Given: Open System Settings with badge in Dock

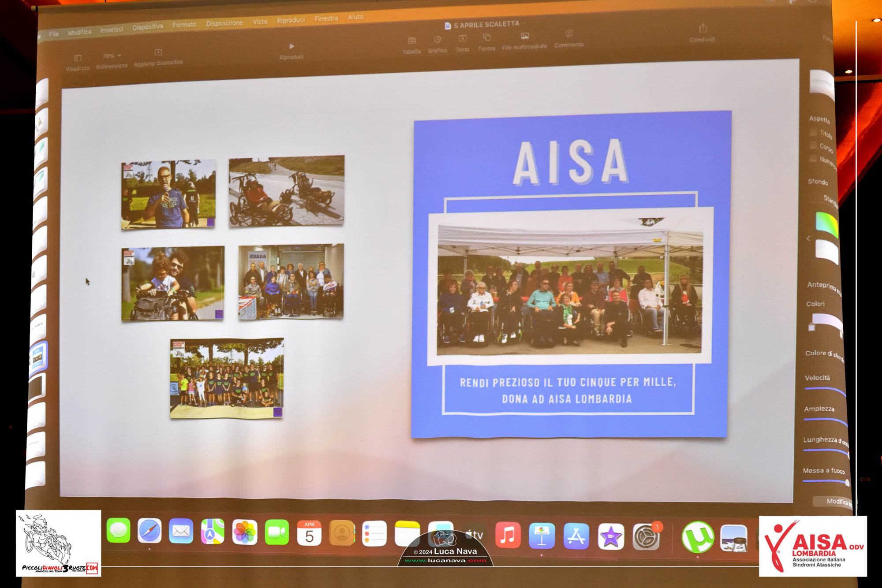Looking at the screenshot, I should (x=646, y=536).
